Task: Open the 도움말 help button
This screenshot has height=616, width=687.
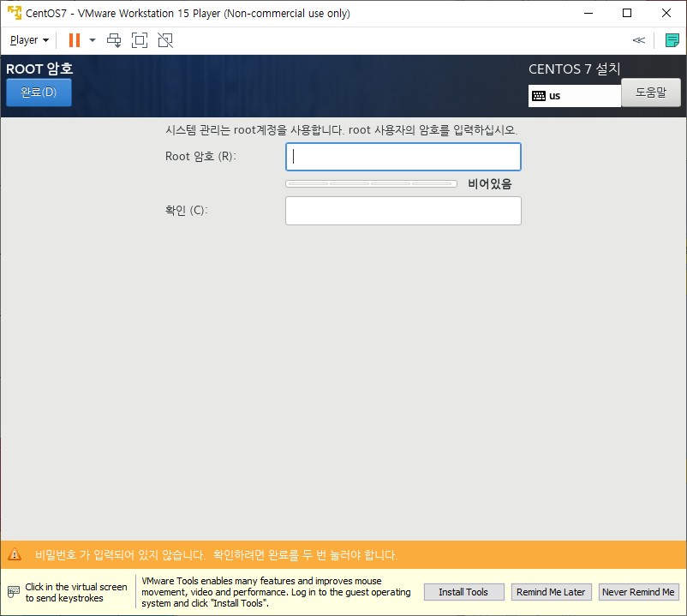Action: pos(651,93)
